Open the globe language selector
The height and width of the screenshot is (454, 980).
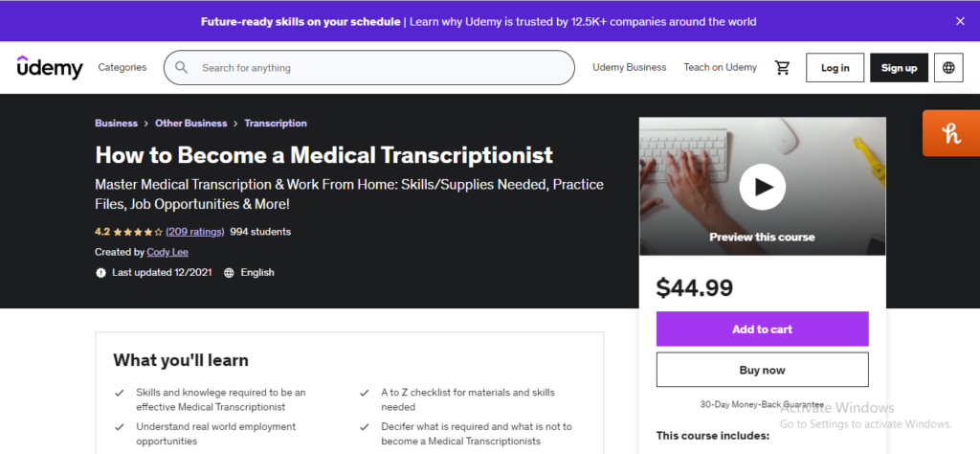click(948, 68)
